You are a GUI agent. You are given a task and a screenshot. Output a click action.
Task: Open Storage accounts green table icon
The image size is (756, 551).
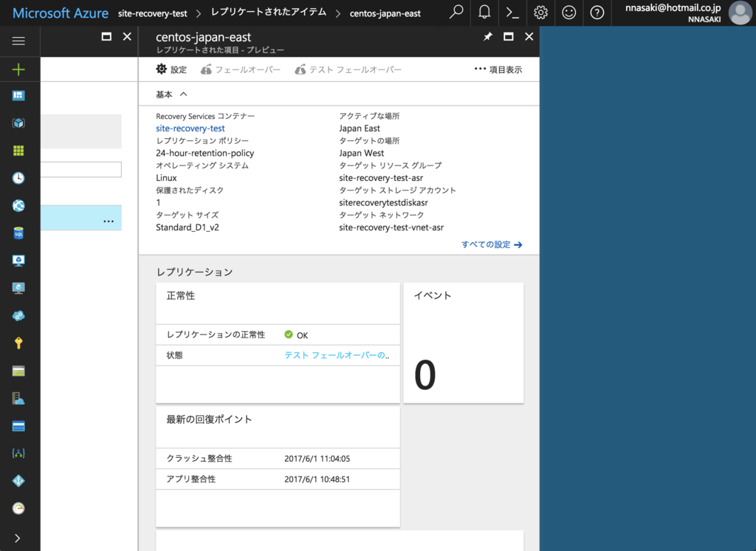18,371
